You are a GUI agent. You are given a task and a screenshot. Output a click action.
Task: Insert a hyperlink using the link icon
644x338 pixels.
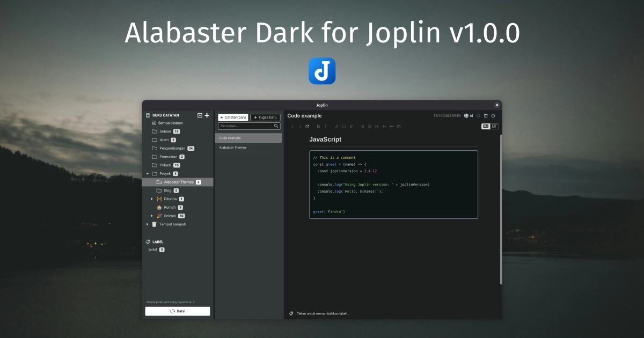click(335, 126)
